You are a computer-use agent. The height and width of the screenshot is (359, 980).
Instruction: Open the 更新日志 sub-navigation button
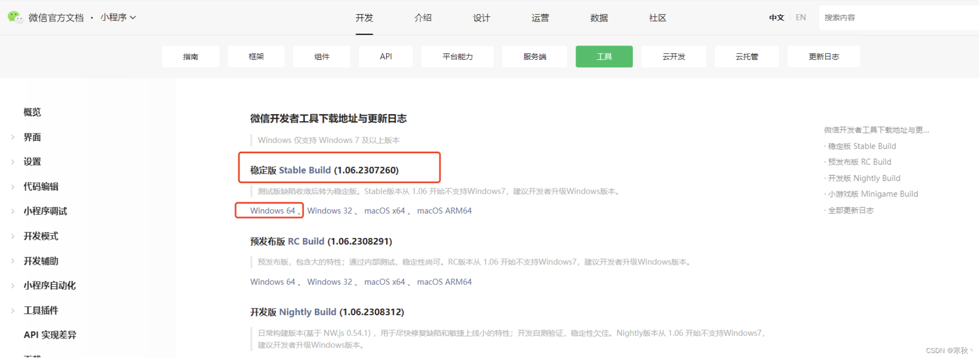(824, 56)
